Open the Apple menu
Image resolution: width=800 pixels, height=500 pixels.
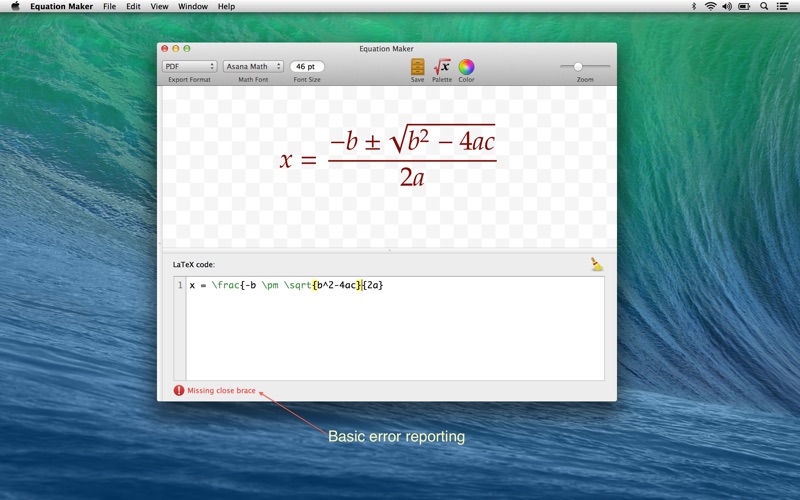(x=15, y=6)
